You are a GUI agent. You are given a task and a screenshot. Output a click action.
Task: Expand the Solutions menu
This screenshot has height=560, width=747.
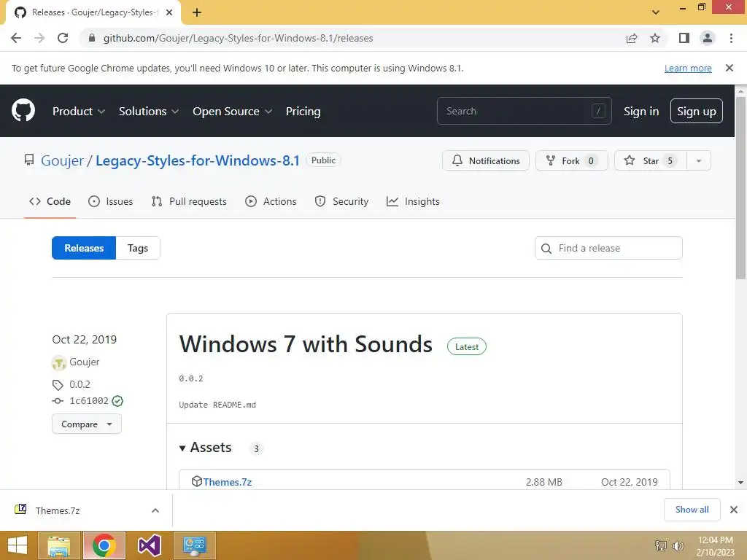(149, 111)
